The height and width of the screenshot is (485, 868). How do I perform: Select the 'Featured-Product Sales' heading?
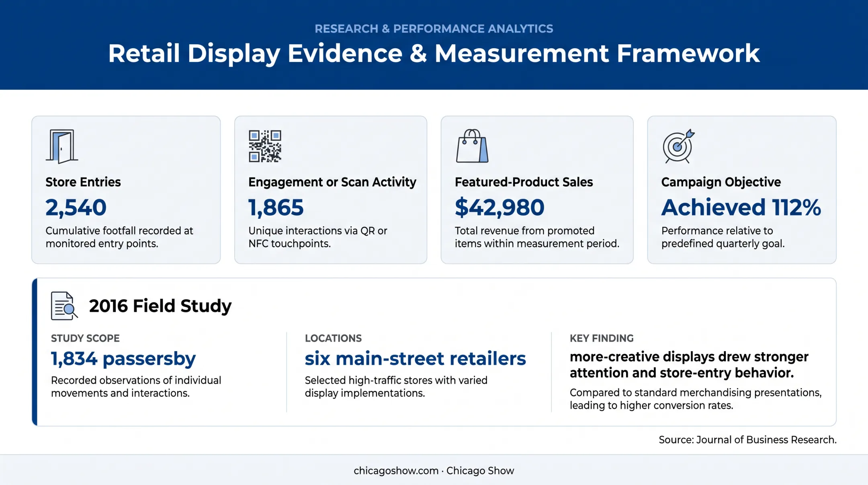click(x=524, y=182)
